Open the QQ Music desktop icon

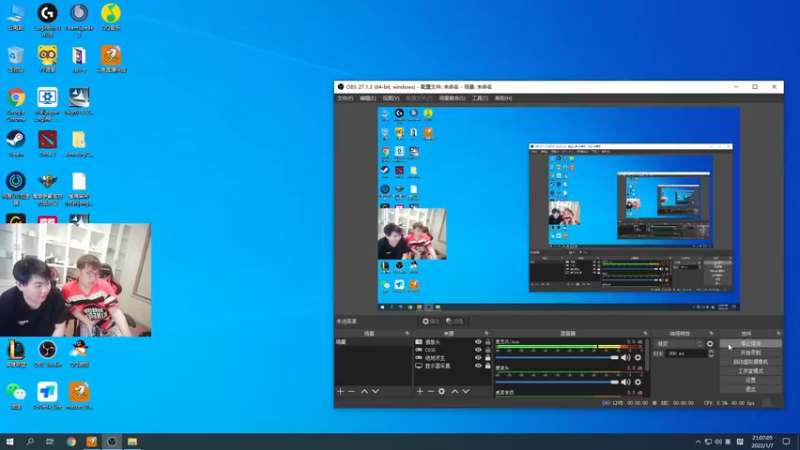click(111, 17)
